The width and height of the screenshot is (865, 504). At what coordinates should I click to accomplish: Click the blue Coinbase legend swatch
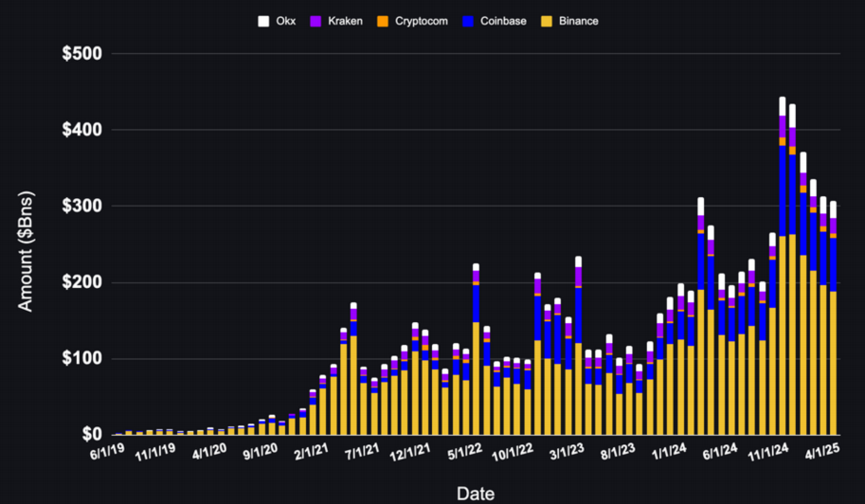[469, 21]
